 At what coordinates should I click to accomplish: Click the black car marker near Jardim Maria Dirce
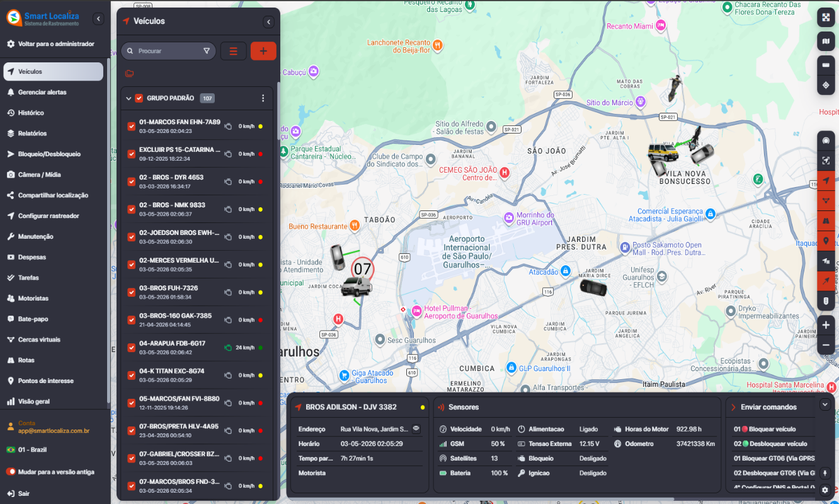tap(593, 287)
